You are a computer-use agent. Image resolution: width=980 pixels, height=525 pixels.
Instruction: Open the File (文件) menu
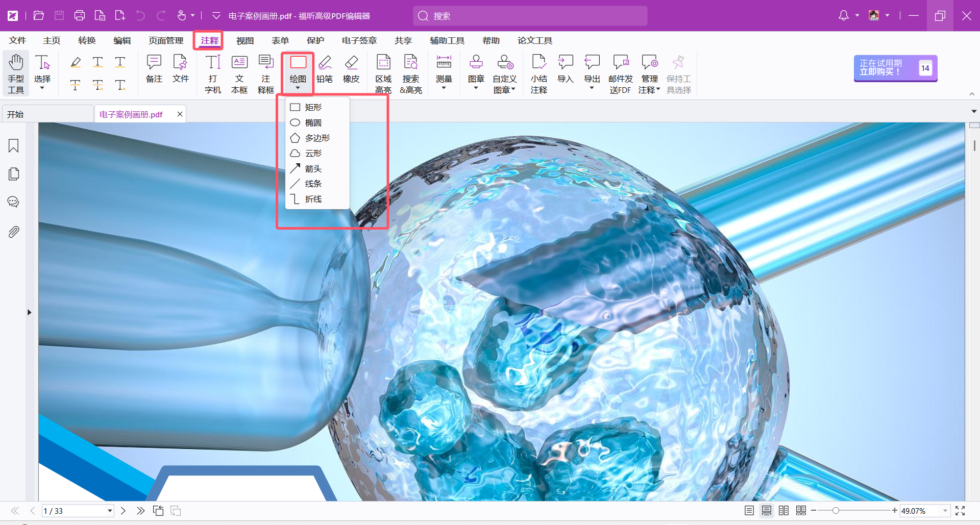tap(17, 40)
